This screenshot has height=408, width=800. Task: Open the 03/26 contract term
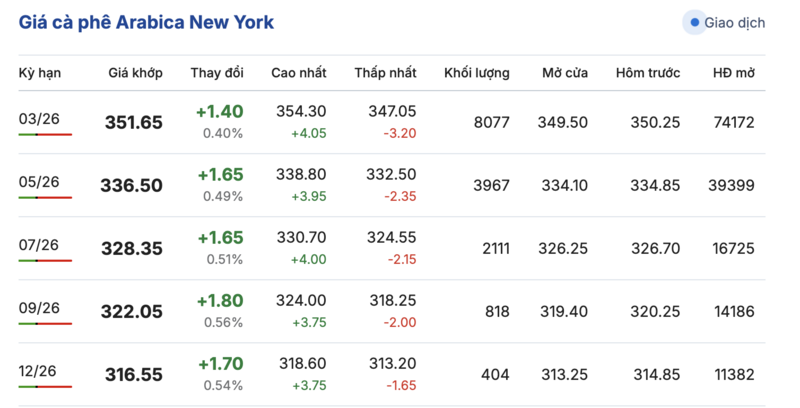(x=39, y=119)
